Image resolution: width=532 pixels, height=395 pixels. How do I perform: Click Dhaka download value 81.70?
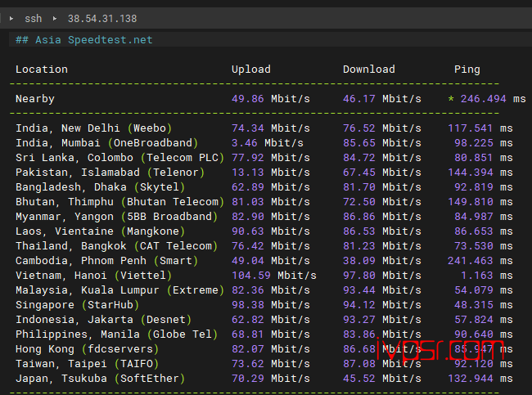pyautogui.click(x=359, y=187)
